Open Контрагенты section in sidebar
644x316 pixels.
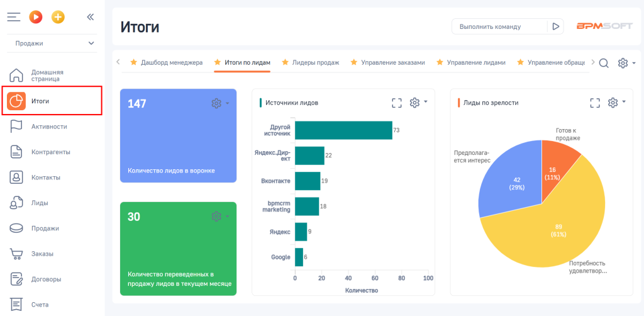tap(50, 152)
